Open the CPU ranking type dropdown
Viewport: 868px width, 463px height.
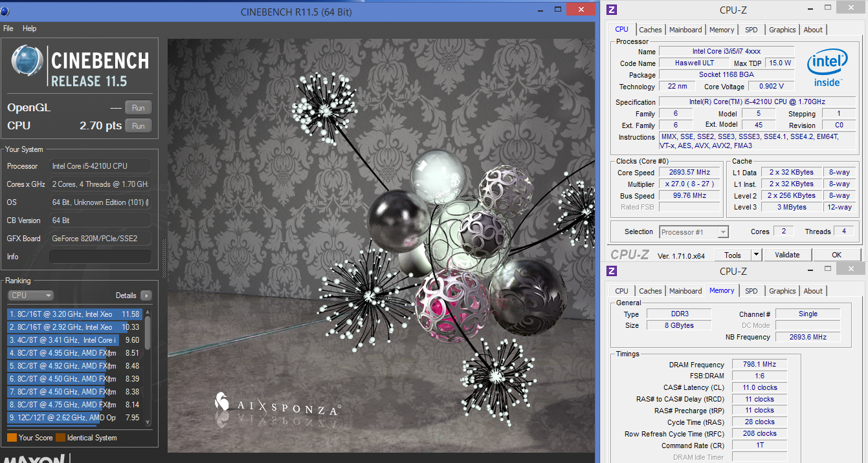coord(30,296)
